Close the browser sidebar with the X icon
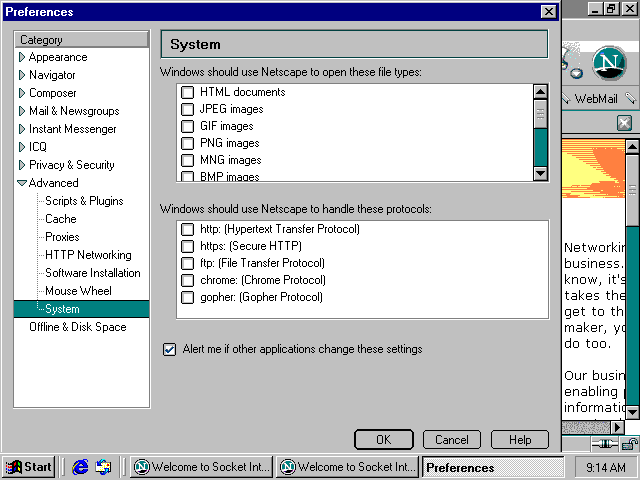The width and height of the screenshot is (640, 480). [624, 122]
